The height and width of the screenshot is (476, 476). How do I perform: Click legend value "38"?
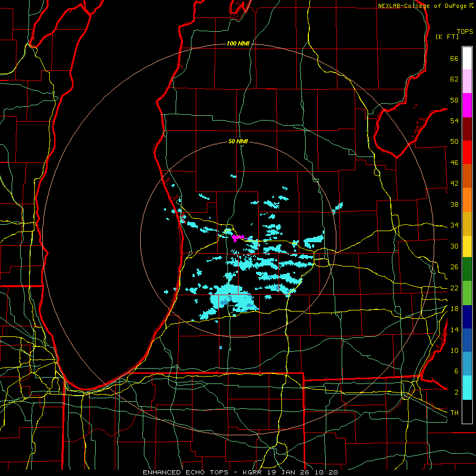(454, 204)
